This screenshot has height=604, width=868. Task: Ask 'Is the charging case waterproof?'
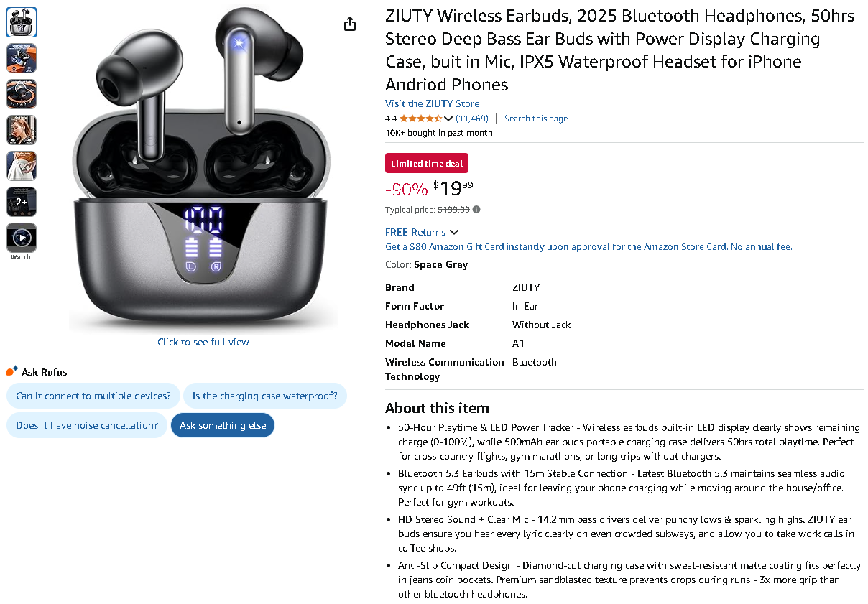pyautogui.click(x=265, y=396)
